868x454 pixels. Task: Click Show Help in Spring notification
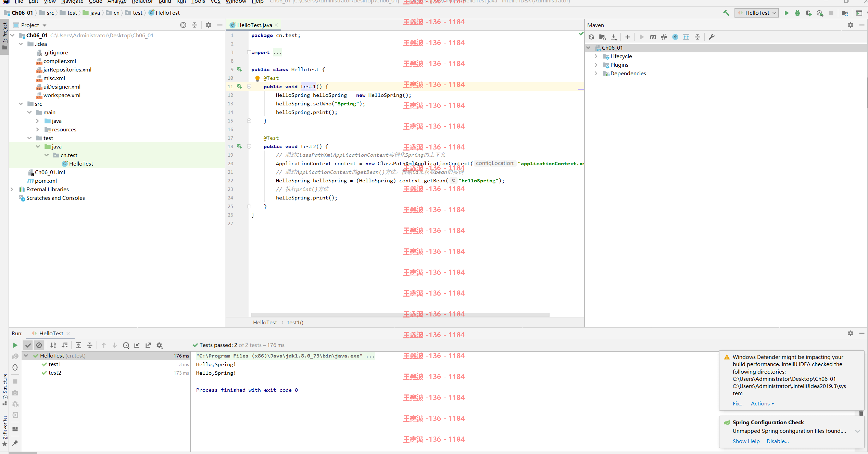point(746,441)
